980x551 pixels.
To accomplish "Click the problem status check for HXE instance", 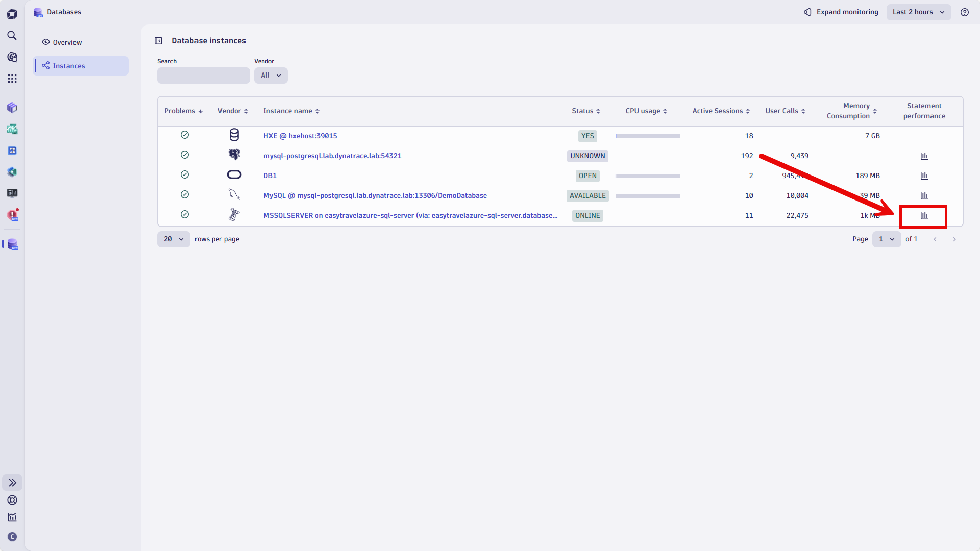I will coord(185,135).
